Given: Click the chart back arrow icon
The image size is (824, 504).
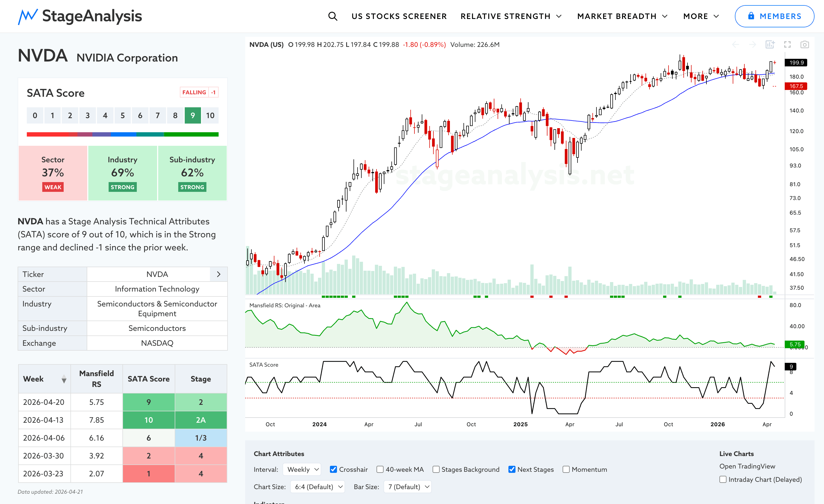Looking at the screenshot, I should pyautogui.click(x=735, y=44).
